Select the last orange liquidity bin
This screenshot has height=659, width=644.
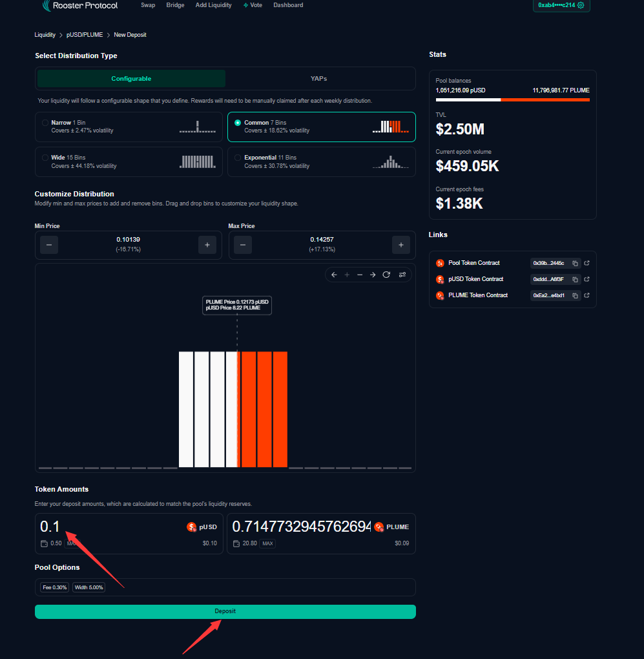click(280, 410)
